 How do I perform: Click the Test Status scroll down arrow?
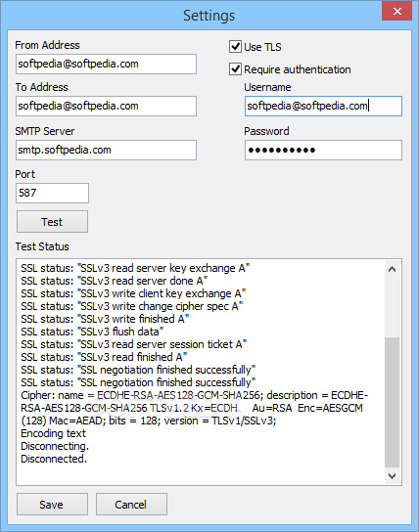393,476
